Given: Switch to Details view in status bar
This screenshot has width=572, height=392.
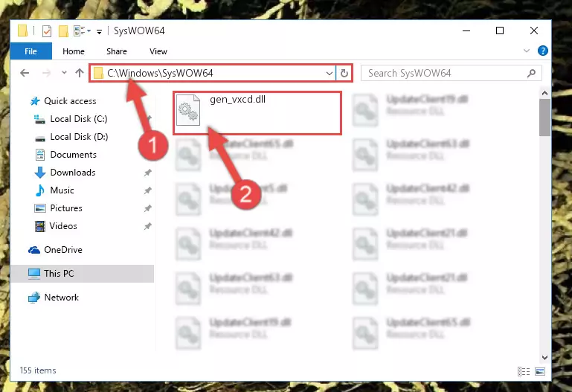Looking at the screenshot, I should point(524,372).
